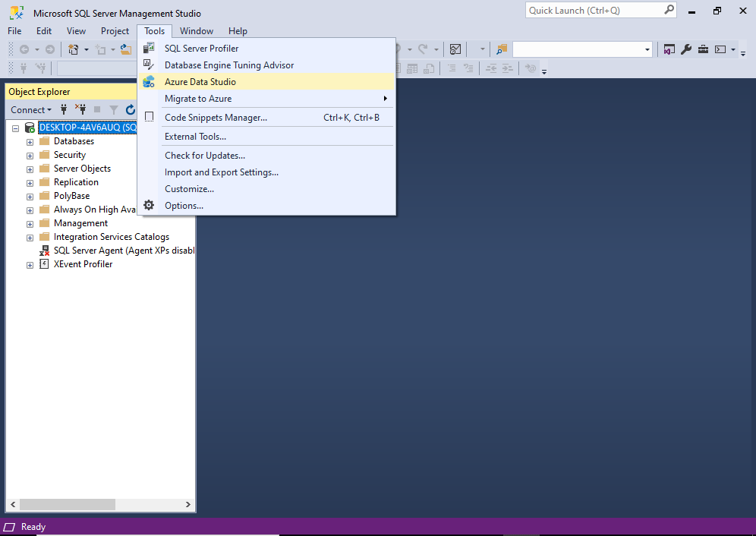The width and height of the screenshot is (756, 536).
Task: Open the Window menu
Action: pos(196,31)
